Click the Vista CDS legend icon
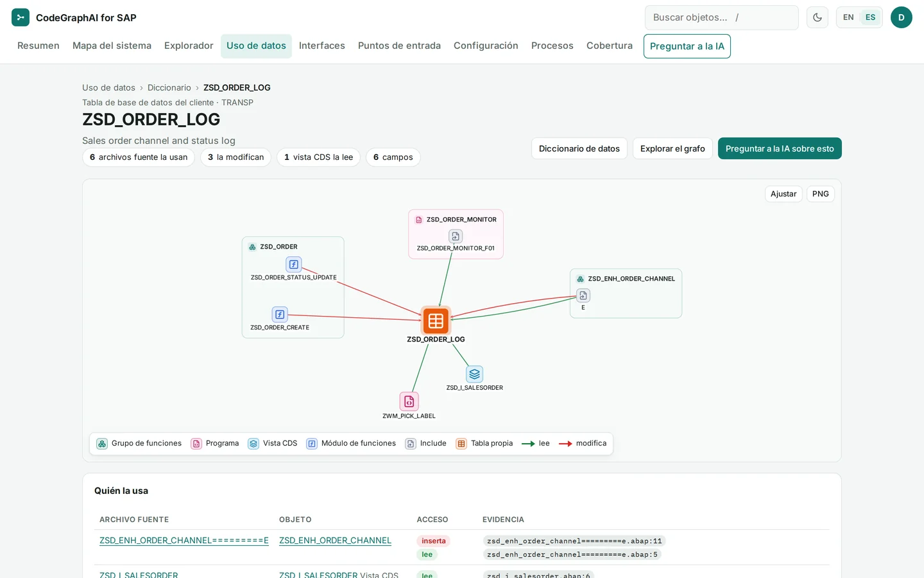924x578 pixels. point(253,444)
